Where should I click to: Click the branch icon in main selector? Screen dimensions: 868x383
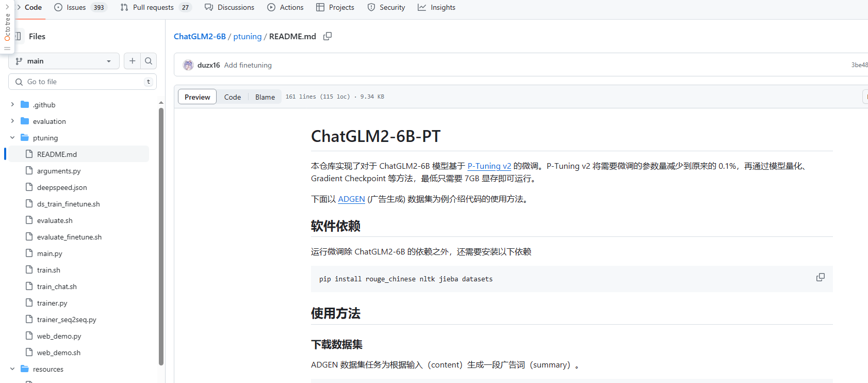[19, 61]
